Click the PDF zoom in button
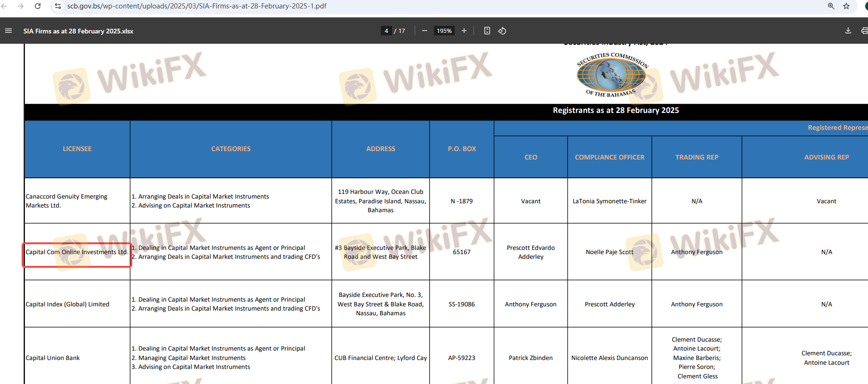The height and width of the screenshot is (384, 868). 464,31
